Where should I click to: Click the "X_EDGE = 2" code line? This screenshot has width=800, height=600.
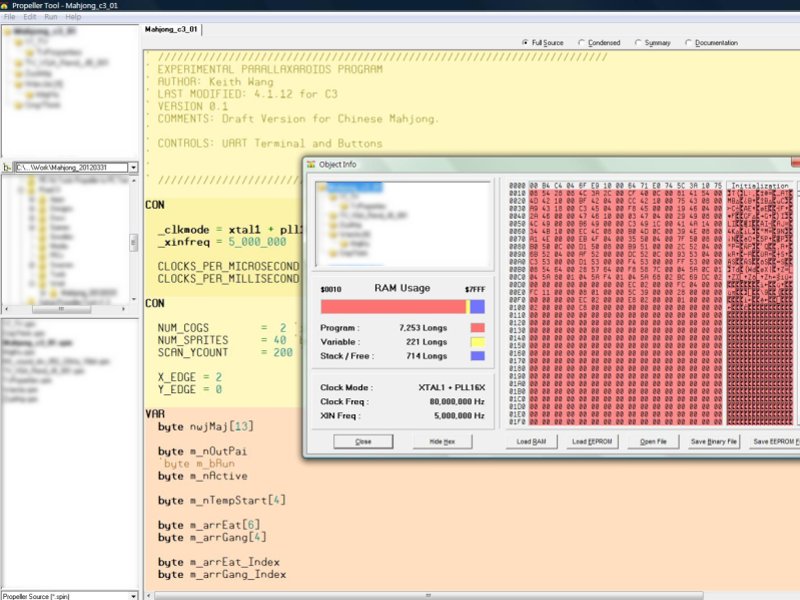click(x=190, y=377)
